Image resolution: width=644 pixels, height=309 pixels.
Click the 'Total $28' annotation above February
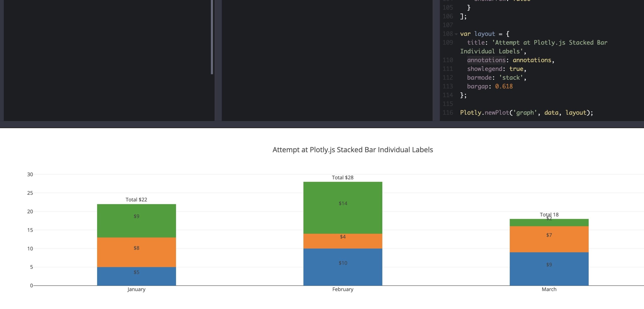[342, 177]
